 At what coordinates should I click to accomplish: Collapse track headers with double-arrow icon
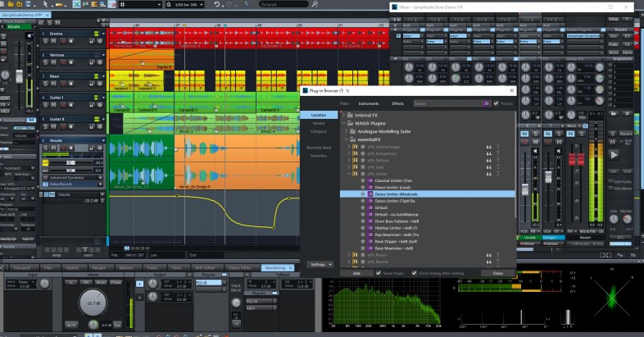(x=41, y=23)
